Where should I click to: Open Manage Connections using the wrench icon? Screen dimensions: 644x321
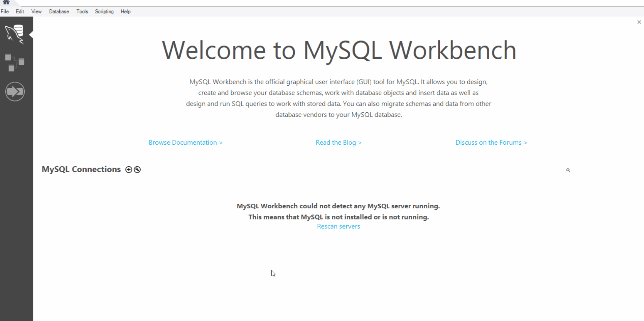click(137, 170)
